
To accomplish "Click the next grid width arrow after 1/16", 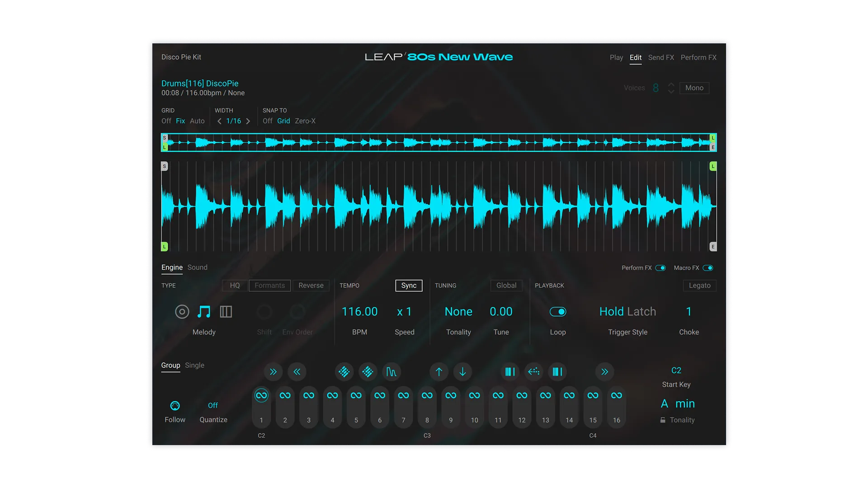I will click(248, 121).
